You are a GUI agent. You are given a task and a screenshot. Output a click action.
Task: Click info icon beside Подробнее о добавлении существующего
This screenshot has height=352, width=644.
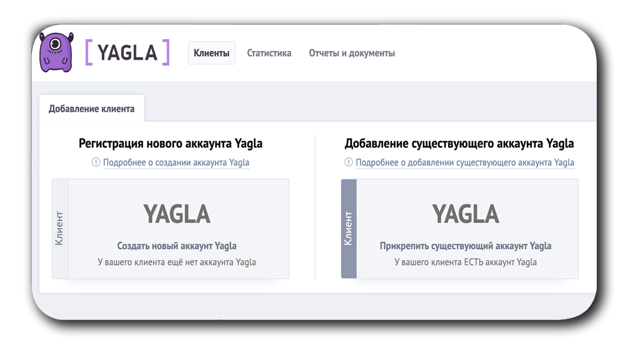[349, 163]
